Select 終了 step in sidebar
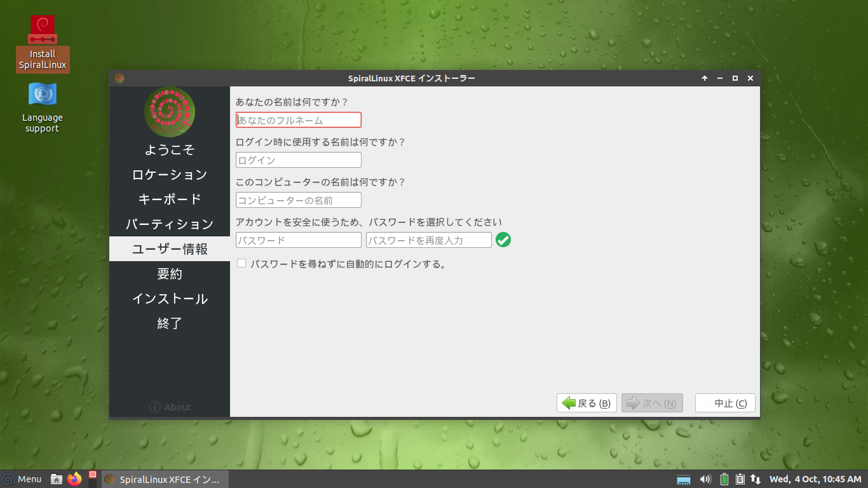 coord(170,323)
